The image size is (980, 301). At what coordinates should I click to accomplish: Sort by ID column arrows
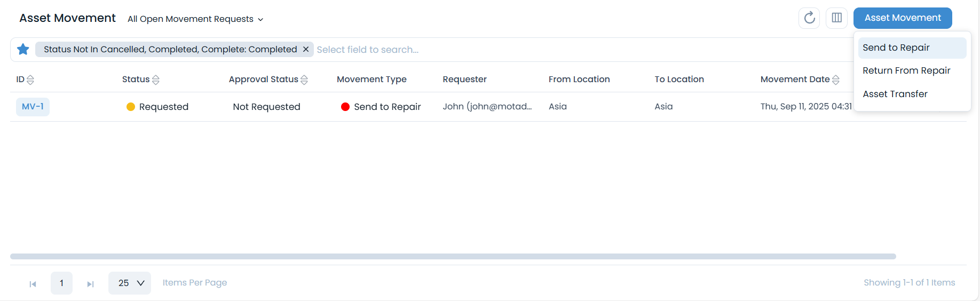(x=30, y=80)
